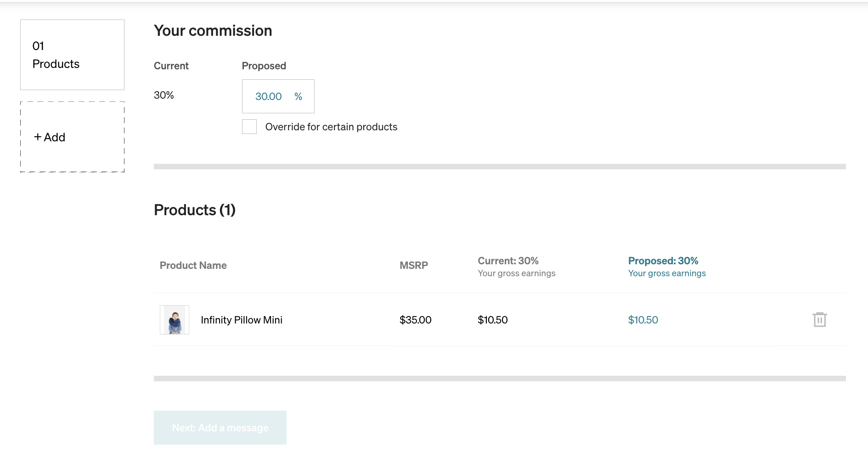Click the current gross earnings $10.50 in black

(493, 320)
